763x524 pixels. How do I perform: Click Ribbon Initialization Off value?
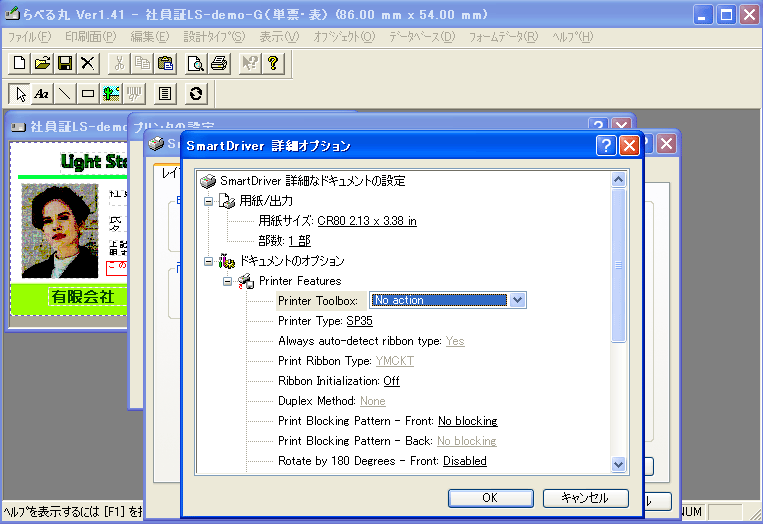391,381
